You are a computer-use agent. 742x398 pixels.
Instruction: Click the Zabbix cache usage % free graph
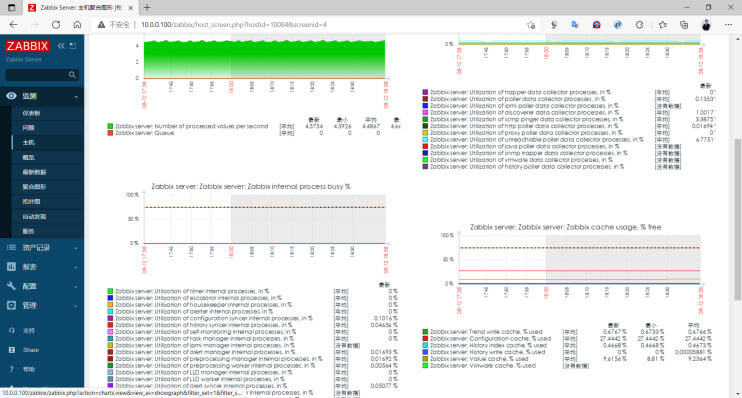click(x=580, y=259)
